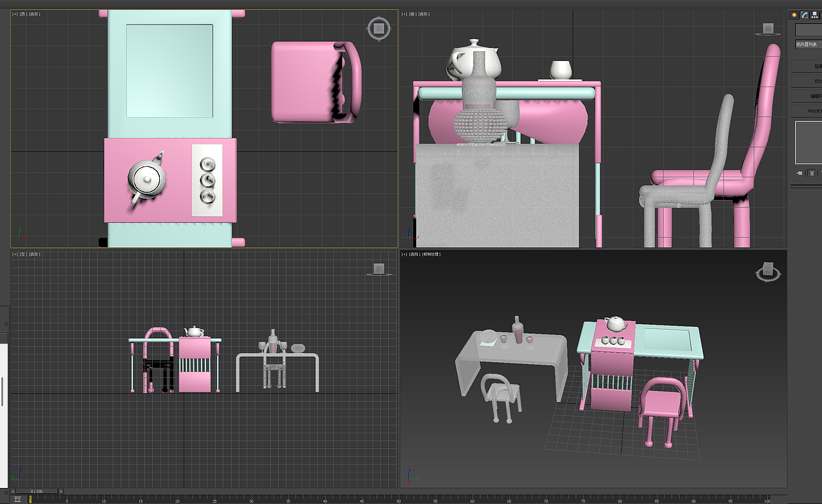Click inside the empty modifier stack list
The height and width of the screenshot is (504, 822).
809,143
